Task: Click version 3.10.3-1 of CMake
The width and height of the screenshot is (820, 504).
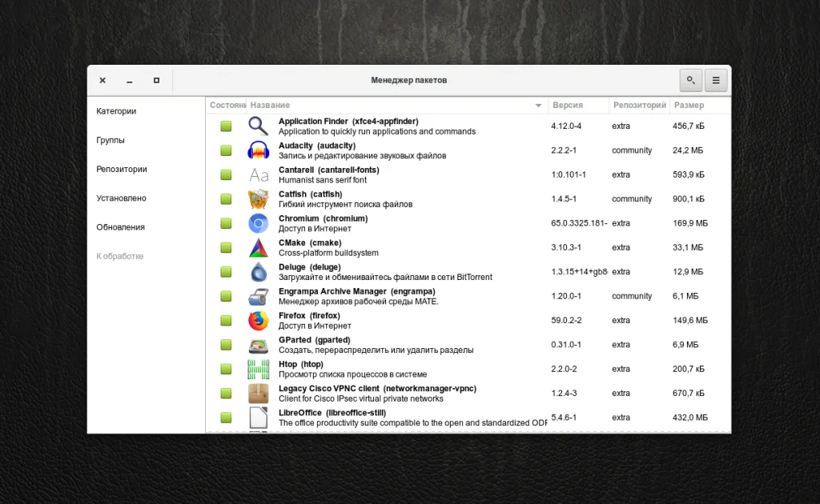Action: [x=566, y=247]
